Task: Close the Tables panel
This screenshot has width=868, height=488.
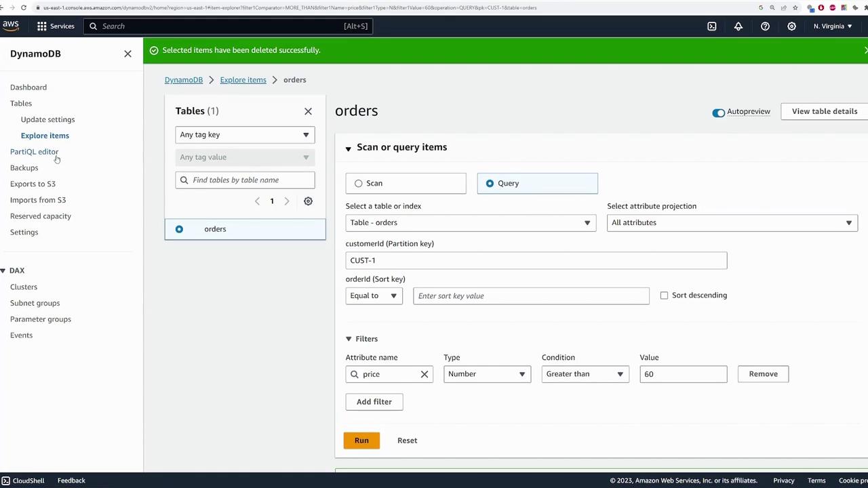Action: (308, 111)
